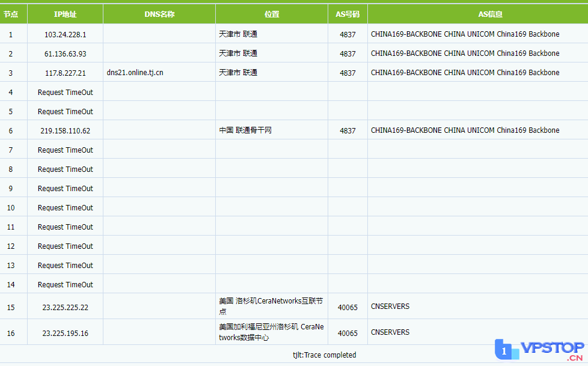The height and width of the screenshot is (366, 588).
Task: Click node number 3 in the 节点 column
Action: (10, 73)
